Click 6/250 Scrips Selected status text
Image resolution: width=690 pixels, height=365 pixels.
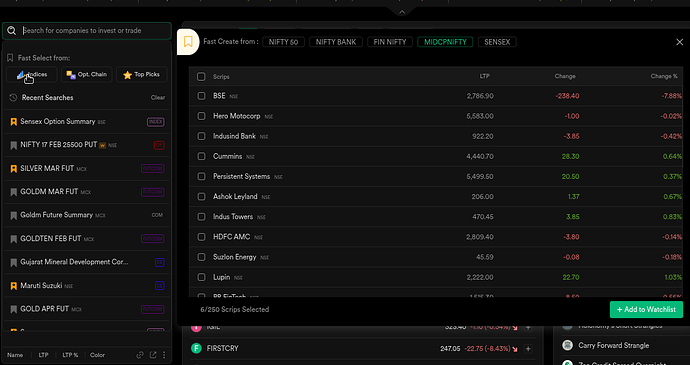[235, 310]
